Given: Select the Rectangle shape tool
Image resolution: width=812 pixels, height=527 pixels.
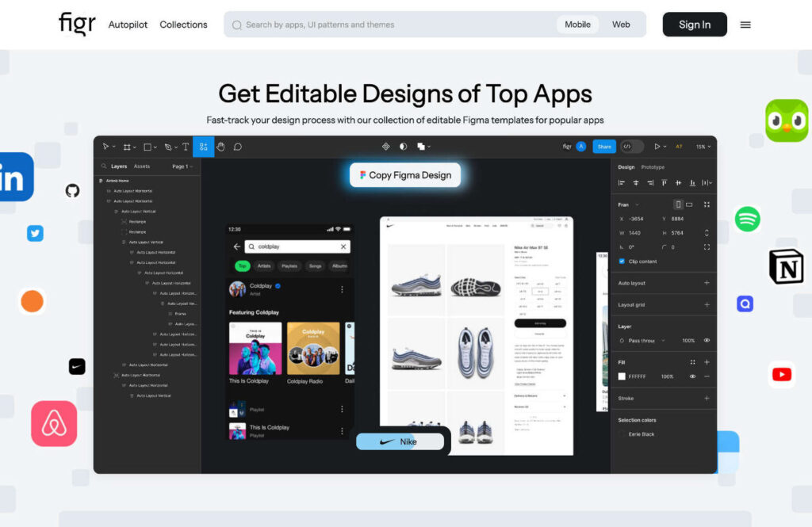Looking at the screenshot, I should (x=147, y=147).
